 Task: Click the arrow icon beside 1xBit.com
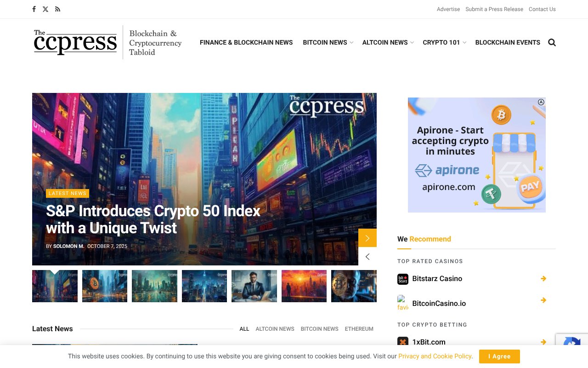click(543, 342)
